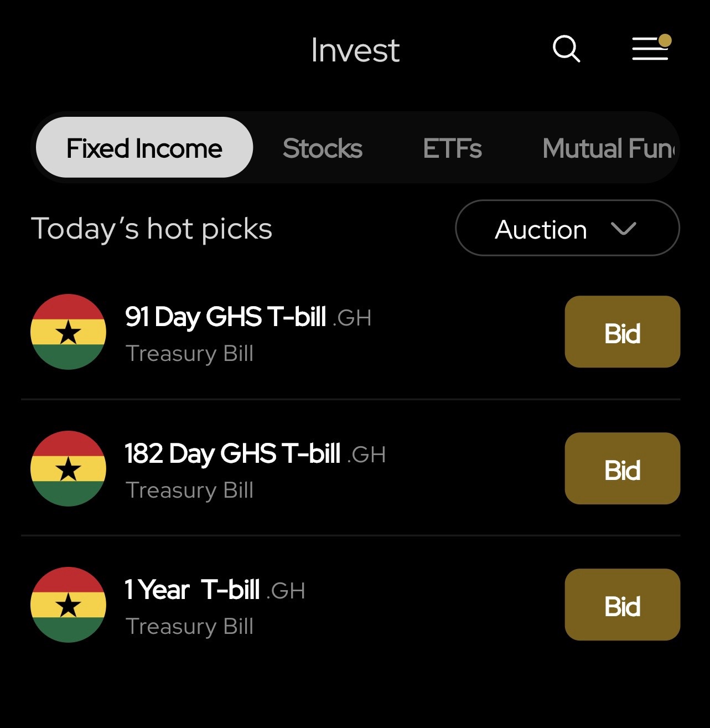Image resolution: width=710 pixels, height=728 pixels.
Task: Switch to the Fixed Income tab
Action: (x=144, y=148)
